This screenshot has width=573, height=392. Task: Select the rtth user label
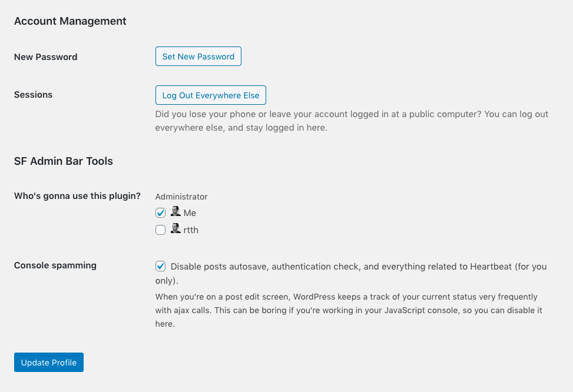191,230
